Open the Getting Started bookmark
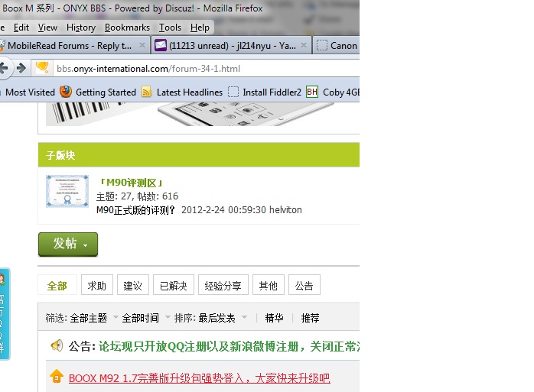The image size is (534, 392). click(x=106, y=92)
